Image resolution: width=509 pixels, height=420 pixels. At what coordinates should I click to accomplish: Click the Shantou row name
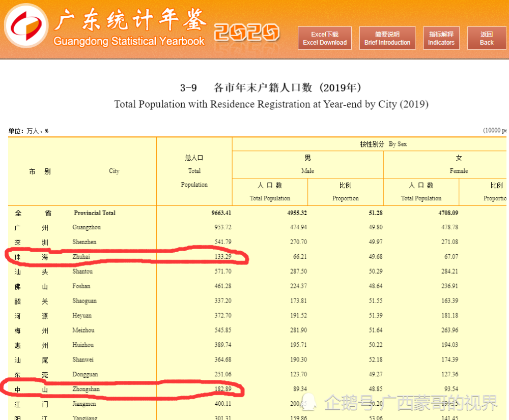(82, 272)
